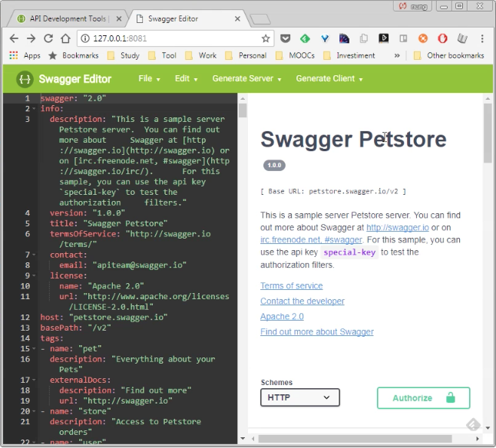Open the Study bookmarks folder
This screenshot has height=448, width=496.
click(124, 55)
